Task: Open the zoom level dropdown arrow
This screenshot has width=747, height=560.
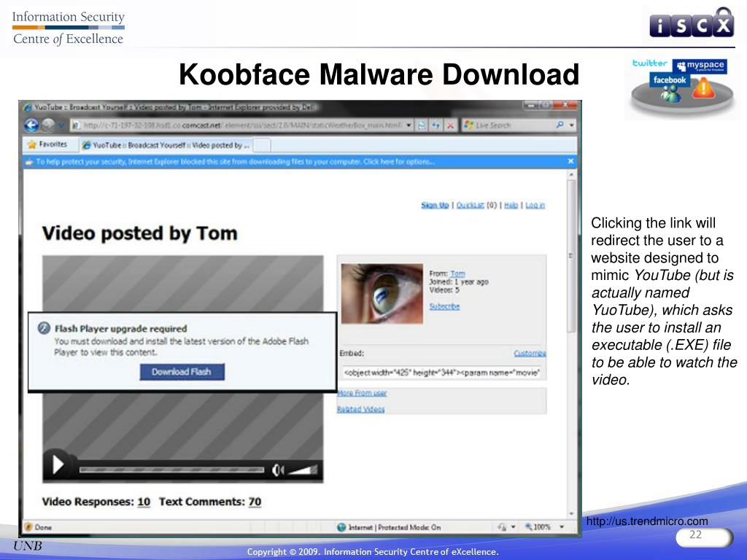Action: (562, 527)
